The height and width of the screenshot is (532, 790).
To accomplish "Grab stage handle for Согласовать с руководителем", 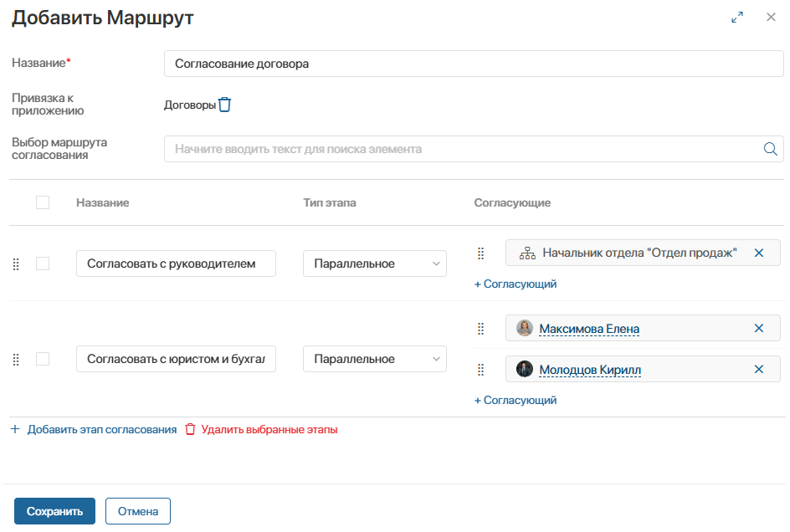I will point(16,264).
